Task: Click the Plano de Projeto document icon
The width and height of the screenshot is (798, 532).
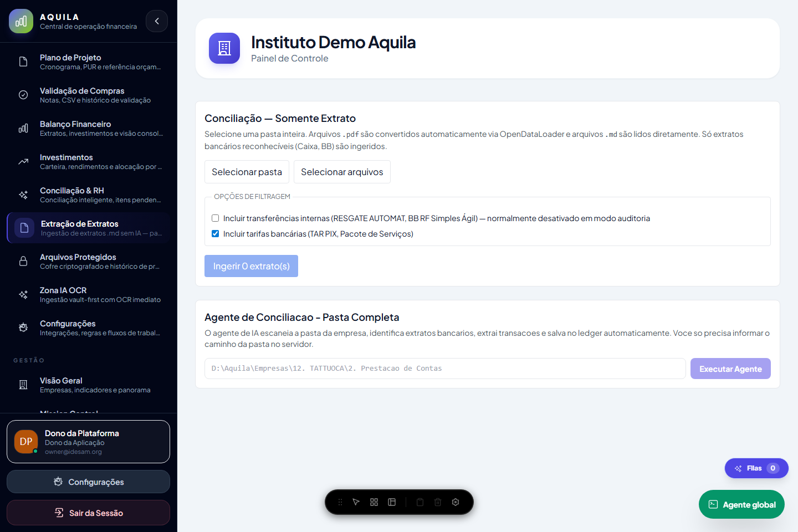Action: pos(23,62)
